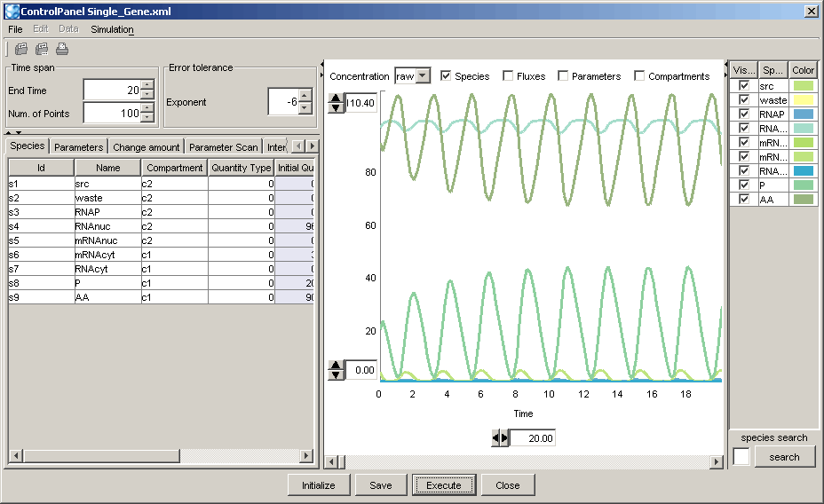Toggle visibility checkbox for AA species
Viewport: 824px width, 504px height.
click(743, 199)
